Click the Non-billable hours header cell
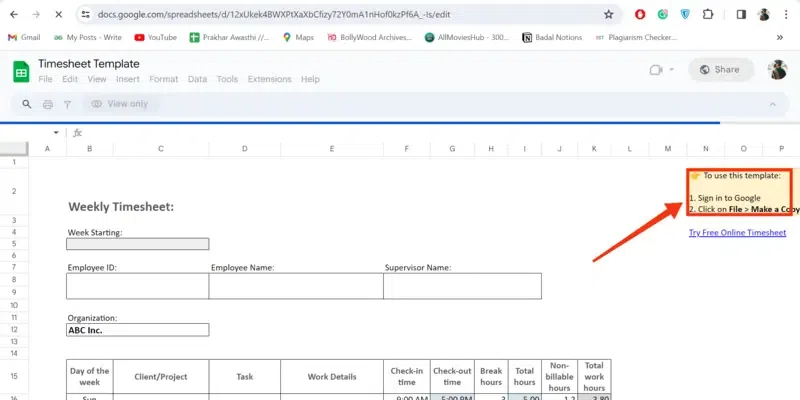This screenshot has height=400, width=800. [x=560, y=377]
